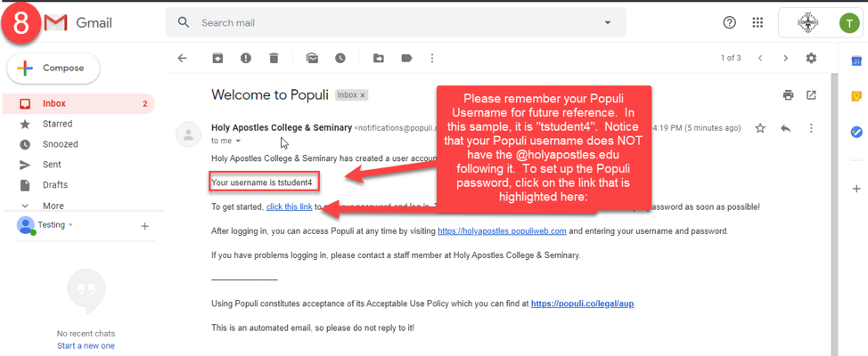Open Google apps grid
The height and width of the screenshot is (356, 868).
(x=757, y=22)
